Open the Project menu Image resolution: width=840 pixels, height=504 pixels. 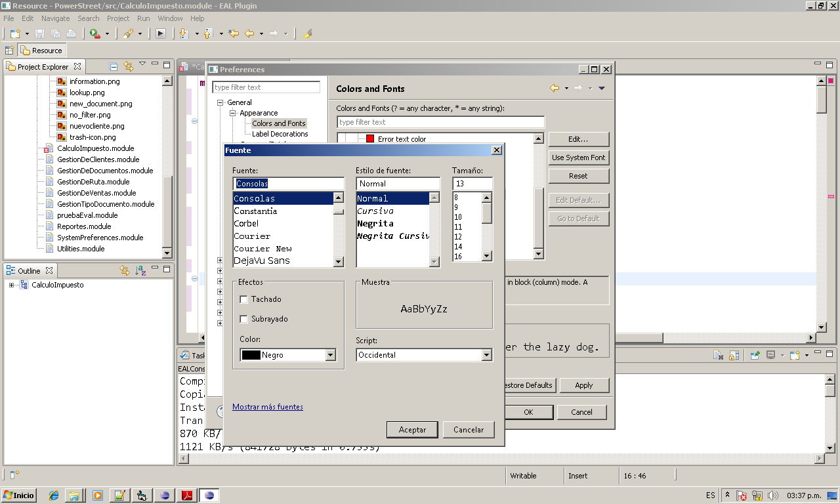[118, 18]
